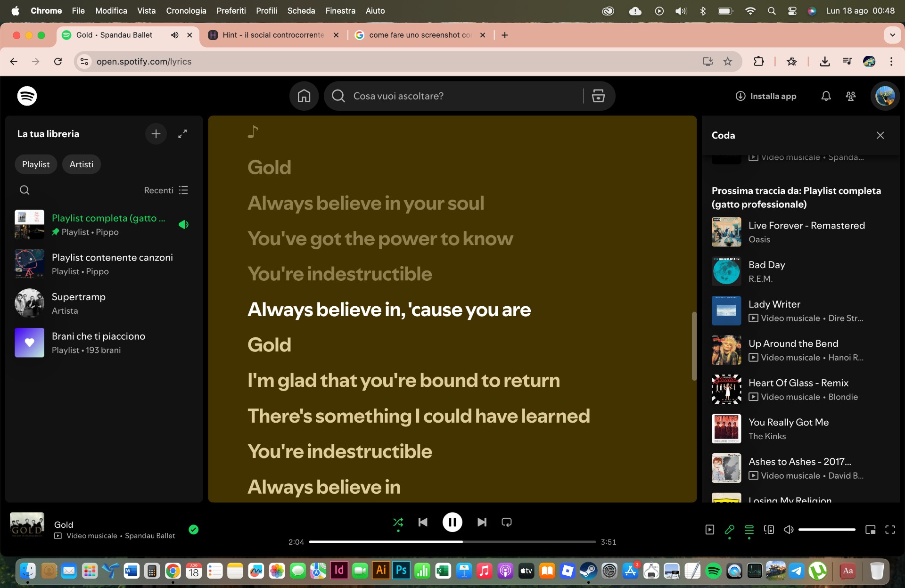Image resolution: width=905 pixels, height=588 pixels.
Task: Toggle the liked checkmark for Gold
Action: point(193,530)
